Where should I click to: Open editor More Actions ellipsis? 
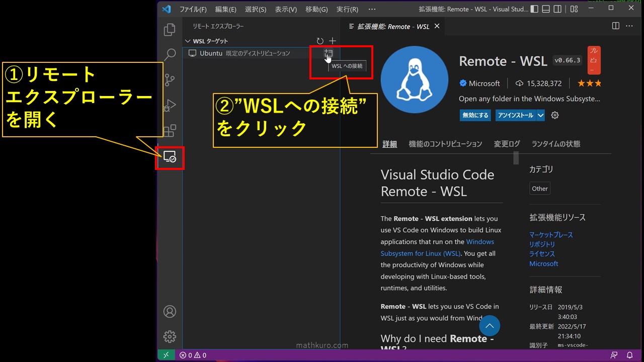point(630,26)
